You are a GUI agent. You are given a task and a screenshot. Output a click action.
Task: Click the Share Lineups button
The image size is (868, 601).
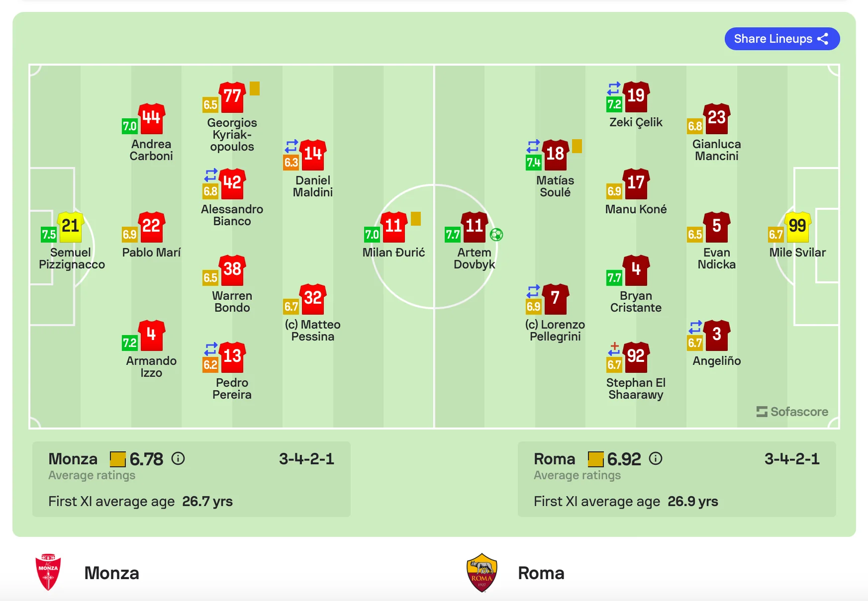tap(781, 39)
